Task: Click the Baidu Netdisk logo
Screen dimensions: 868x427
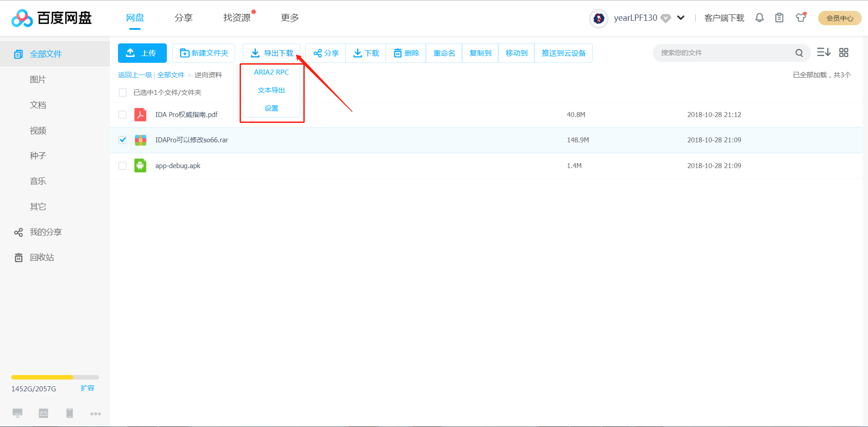Action: [51, 18]
